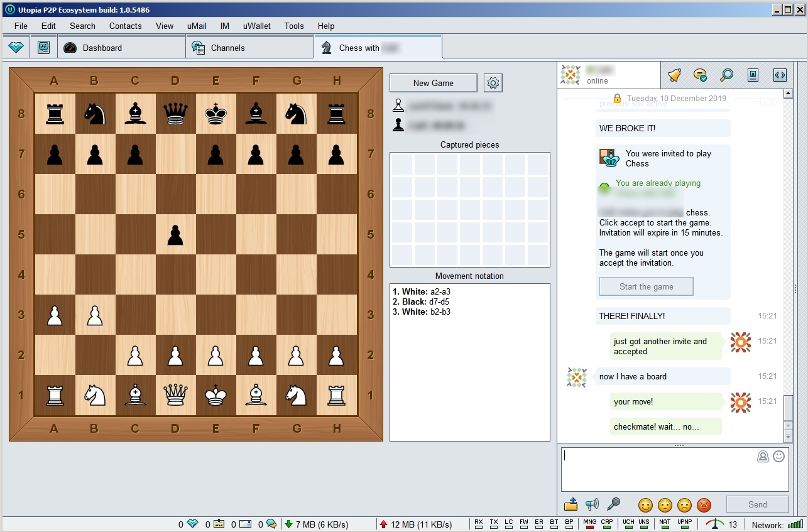808x532 pixels.
Task: Click the notification bell icon in the chat header
Action: [x=674, y=75]
